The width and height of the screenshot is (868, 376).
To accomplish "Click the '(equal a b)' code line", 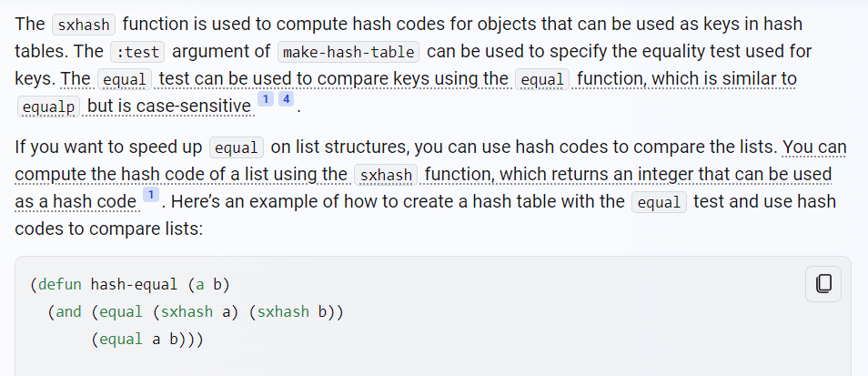I will pyautogui.click(x=143, y=339).
